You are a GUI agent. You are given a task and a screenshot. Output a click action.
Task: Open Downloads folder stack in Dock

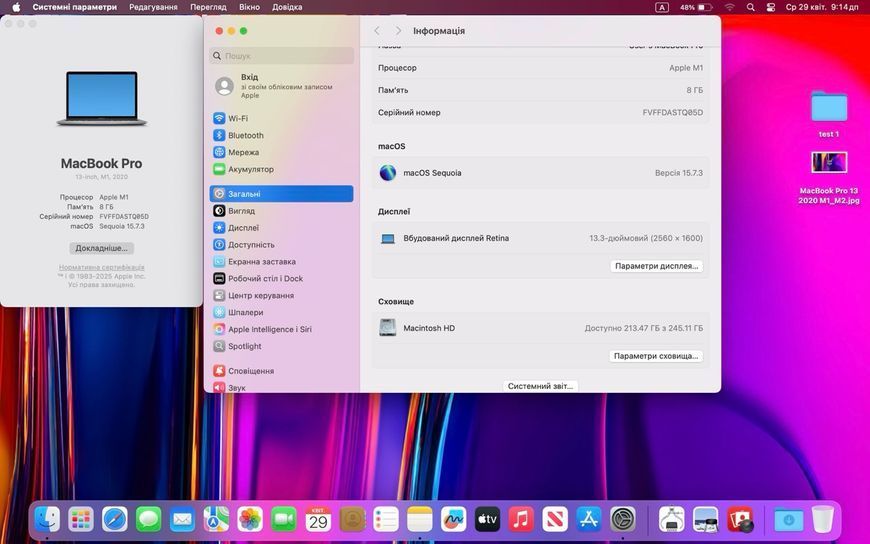[x=788, y=520]
